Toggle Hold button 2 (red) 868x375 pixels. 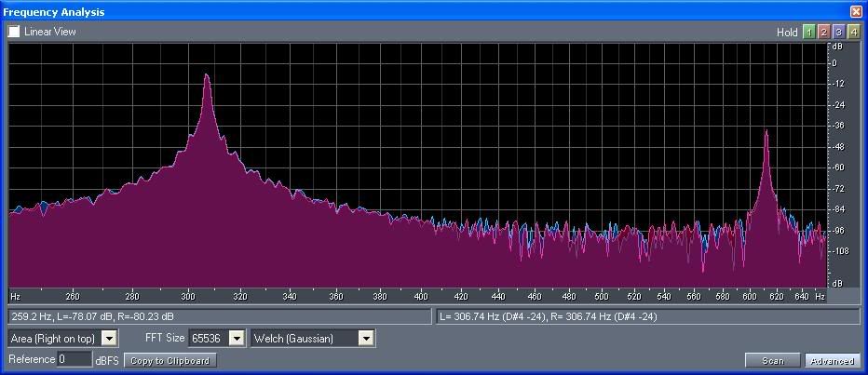823,32
